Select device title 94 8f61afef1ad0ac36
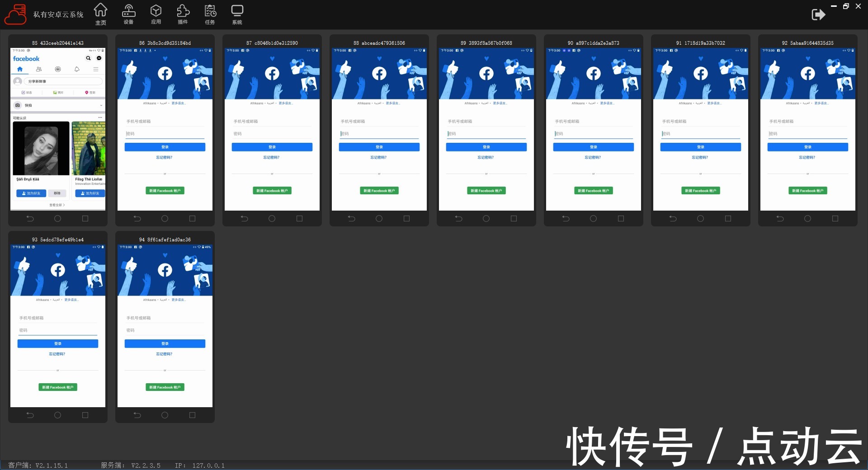The width and height of the screenshot is (868, 470). 165,240
